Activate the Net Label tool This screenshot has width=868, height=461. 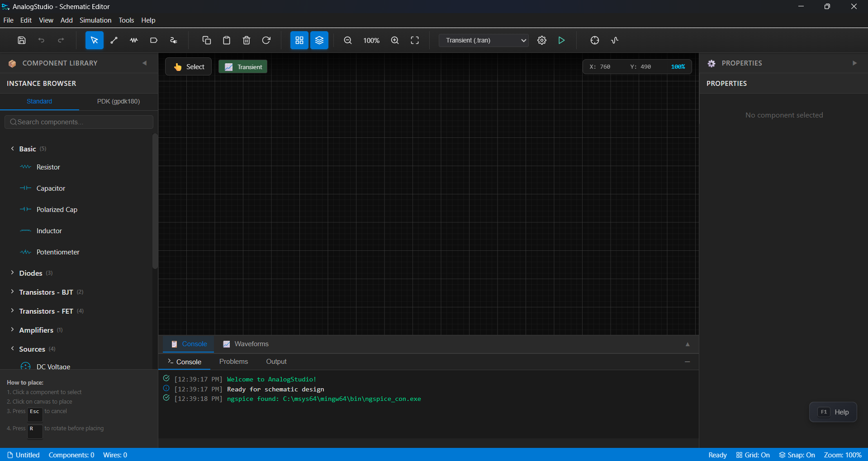click(x=153, y=40)
